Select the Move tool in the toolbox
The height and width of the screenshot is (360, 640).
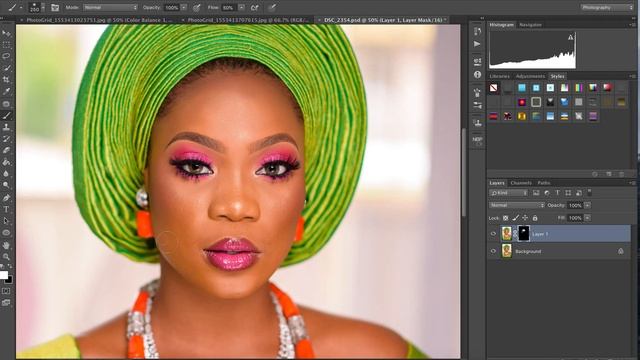click(x=6, y=33)
